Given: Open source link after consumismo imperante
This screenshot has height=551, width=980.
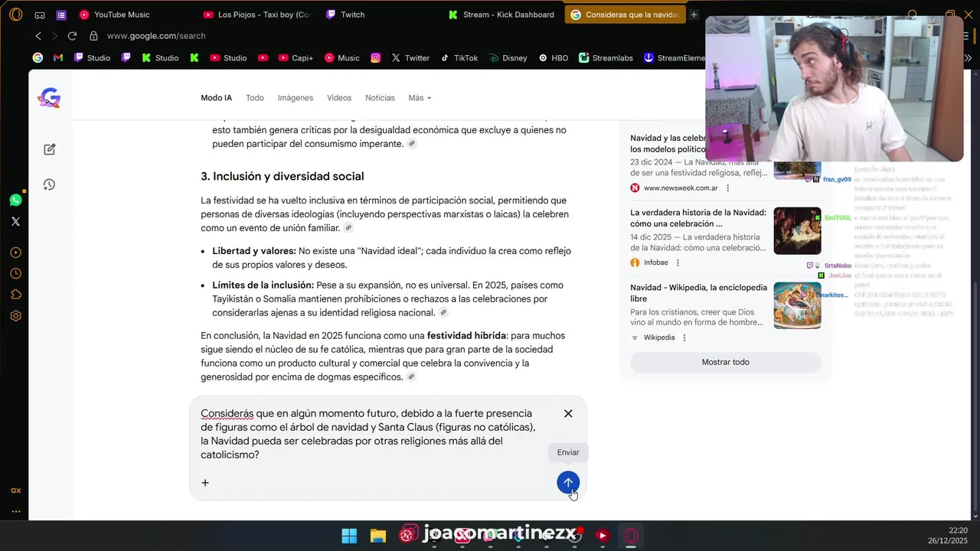Looking at the screenshot, I should pos(412,144).
